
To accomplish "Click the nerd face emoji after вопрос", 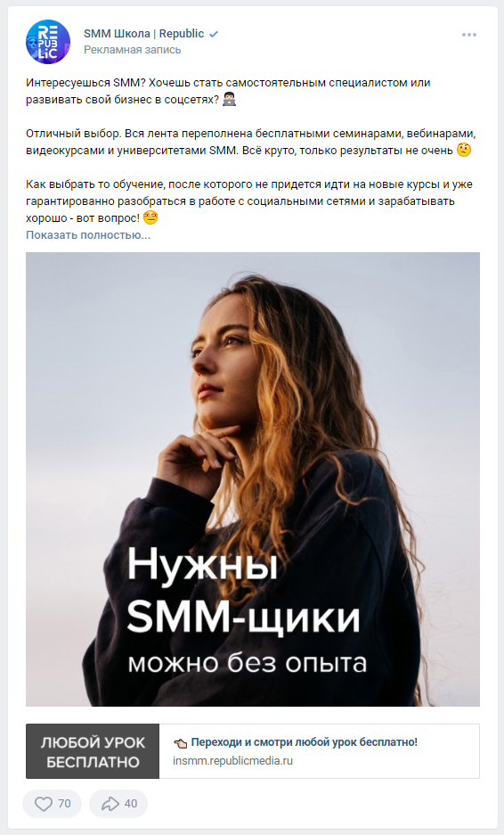I will coord(150,217).
